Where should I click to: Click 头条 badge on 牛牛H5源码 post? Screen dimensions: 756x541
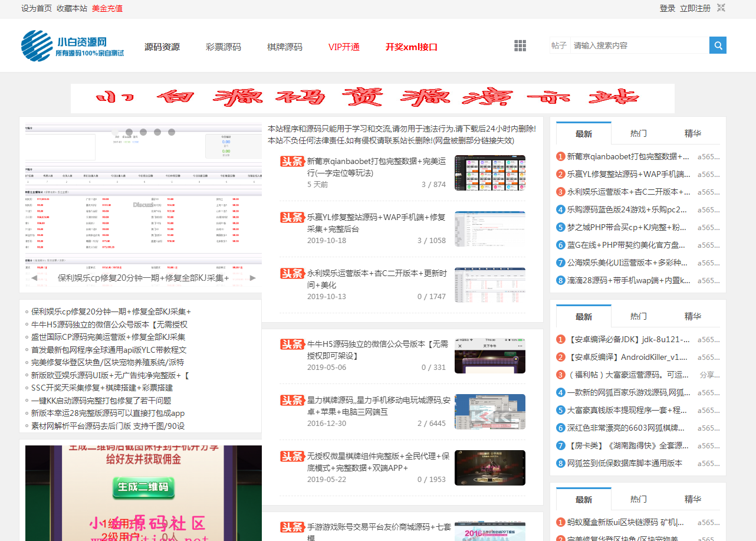(x=292, y=344)
